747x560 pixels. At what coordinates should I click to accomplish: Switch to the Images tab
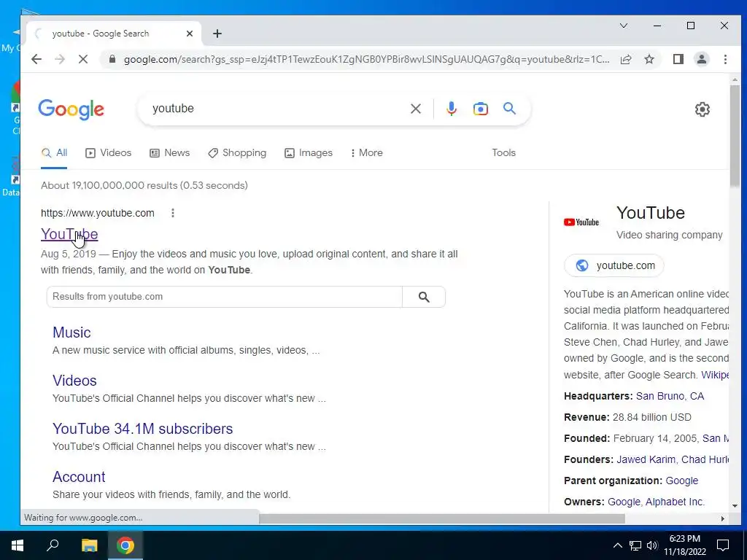pyautogui.click(x=309, y=153)
